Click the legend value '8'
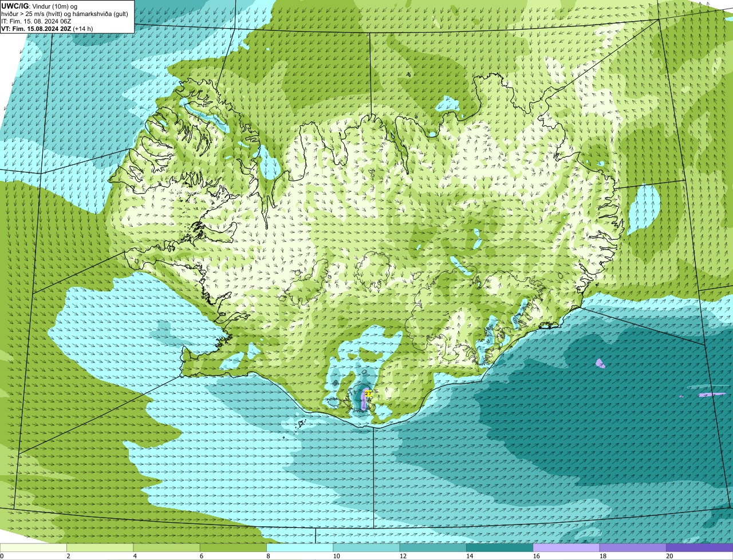Screen dimensions: 733x560 [x=268, y=556]
